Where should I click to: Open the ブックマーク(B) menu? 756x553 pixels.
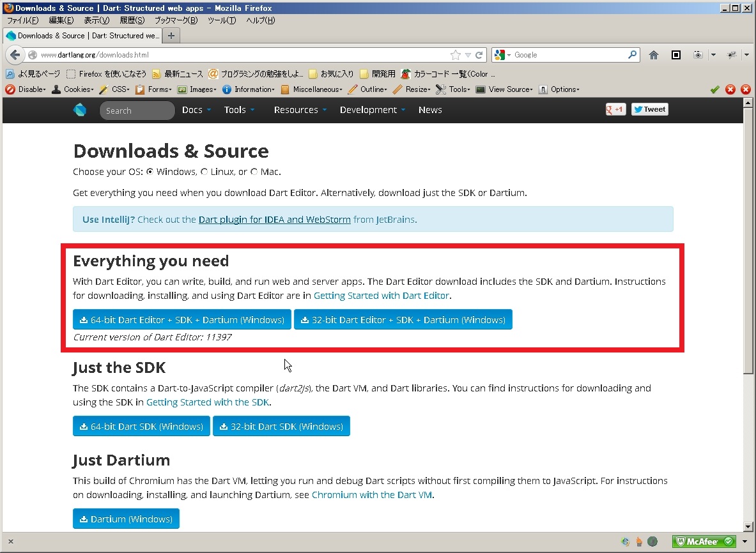coord(176,20)
